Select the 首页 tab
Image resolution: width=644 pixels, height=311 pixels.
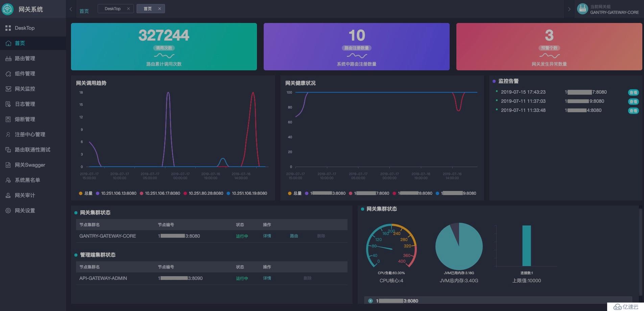[x=148, y=9]
